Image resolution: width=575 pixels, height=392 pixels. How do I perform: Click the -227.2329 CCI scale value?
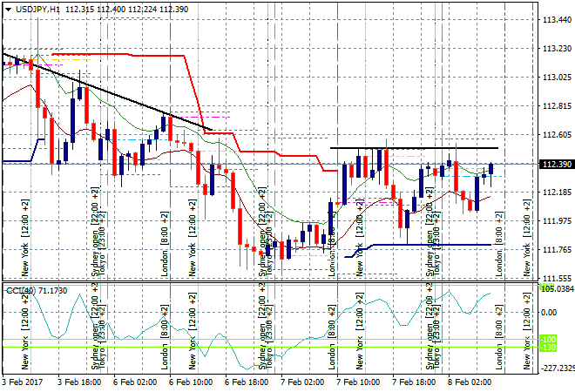pyautogui.click(x=558, y=368)
